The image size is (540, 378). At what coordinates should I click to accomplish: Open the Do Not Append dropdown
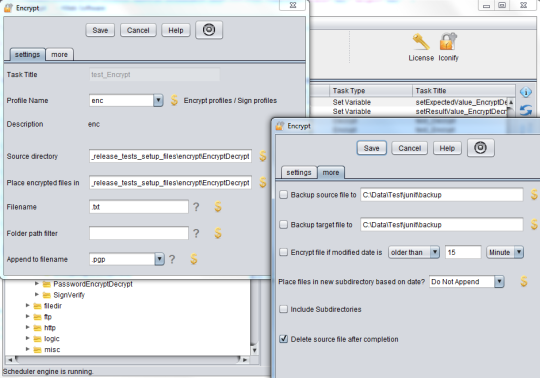(x=499, y=282)
